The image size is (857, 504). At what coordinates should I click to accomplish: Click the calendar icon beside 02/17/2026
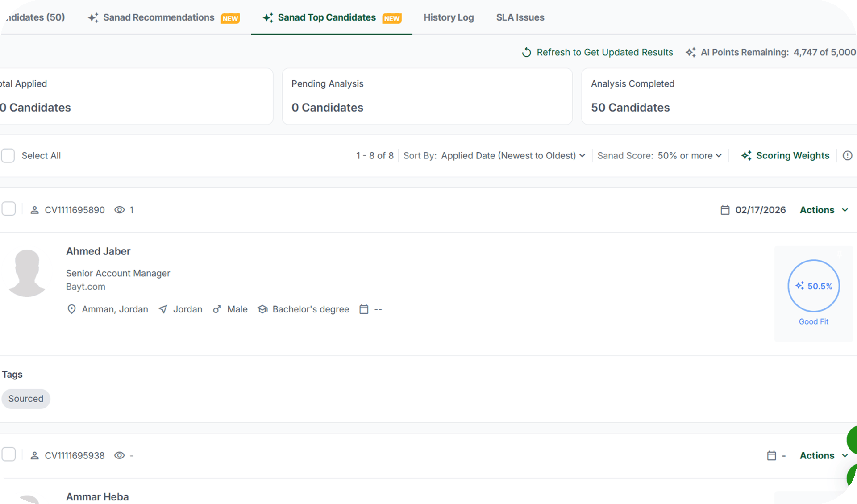(x=725, y=210)
